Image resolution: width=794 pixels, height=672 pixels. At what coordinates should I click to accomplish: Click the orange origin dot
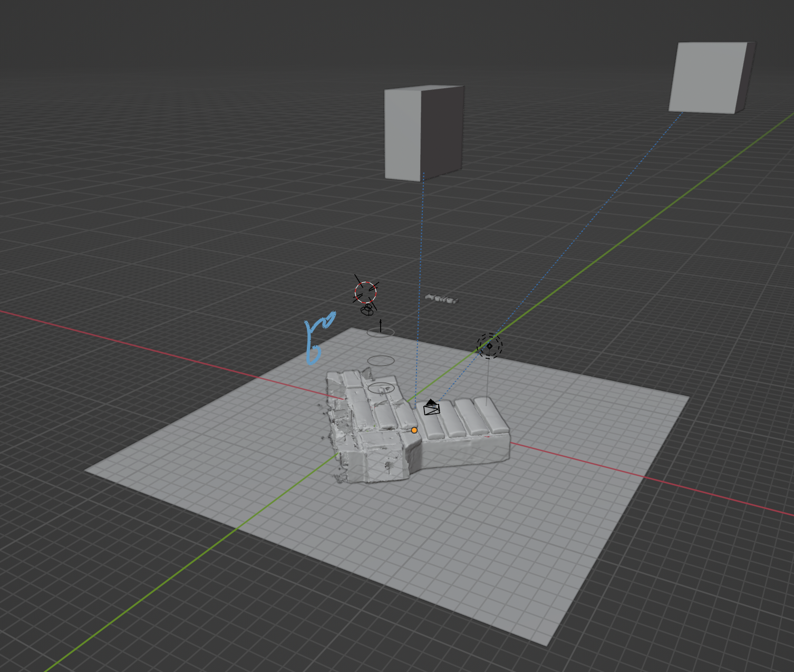[414, 430]
